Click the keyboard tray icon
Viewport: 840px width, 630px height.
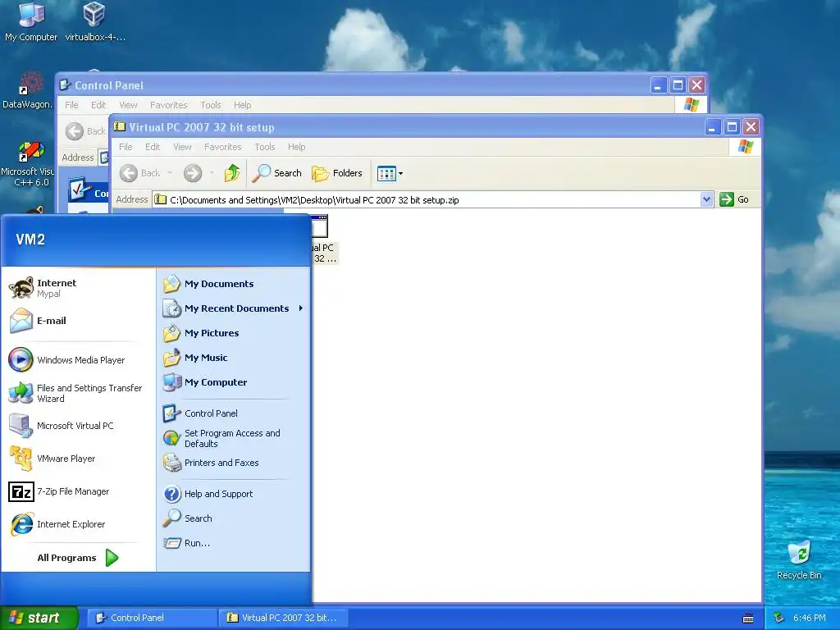pos(748,619)
